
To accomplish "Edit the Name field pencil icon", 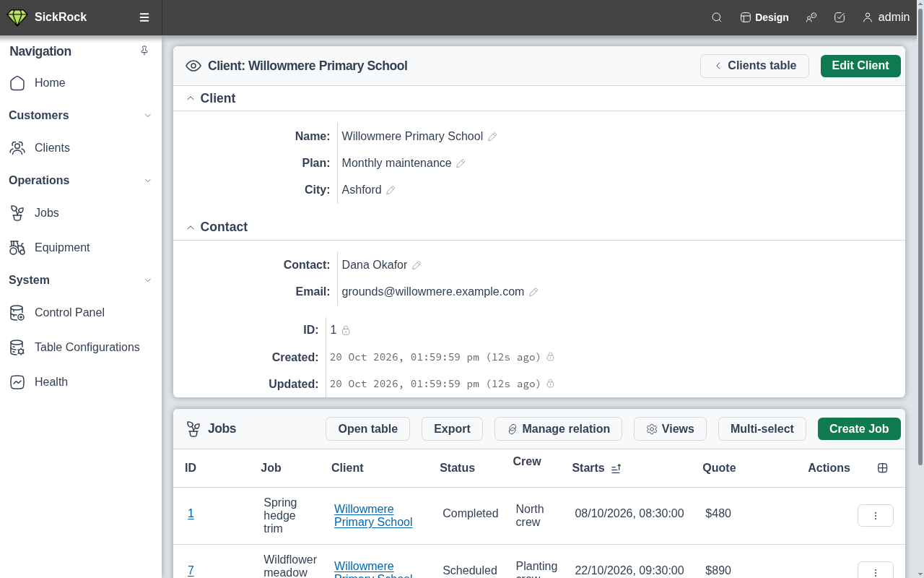I will tap(492, 137).
